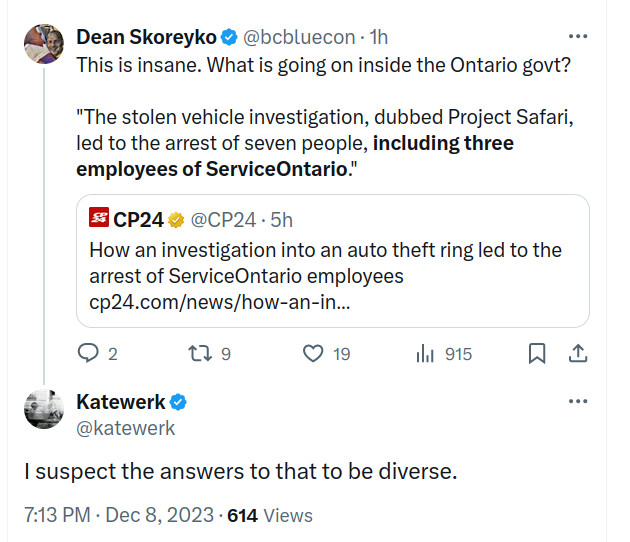Reply to Dean Skoreyko's tweet

(x=89, y=353)
